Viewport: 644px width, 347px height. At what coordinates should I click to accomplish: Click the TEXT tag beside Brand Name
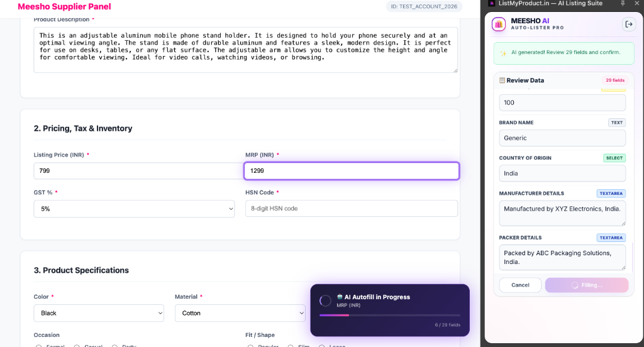click(617, 123)
